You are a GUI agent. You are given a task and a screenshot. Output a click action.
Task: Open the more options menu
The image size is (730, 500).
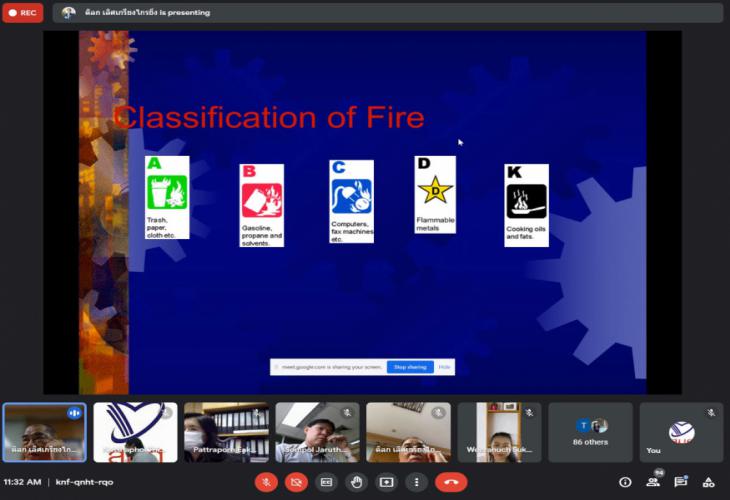click(416, 482)
